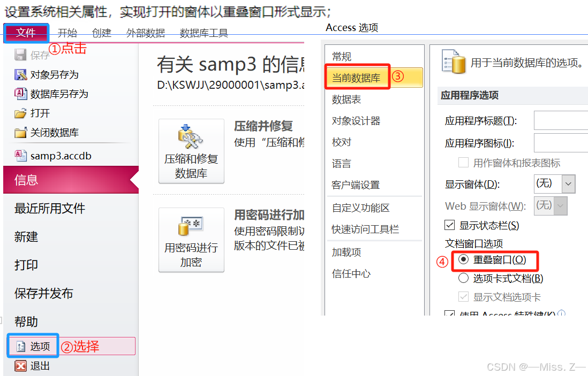Toggle 用作窗体和报表图标 checkbox
This screenshot has height=376, width=588.
[464, 163]
